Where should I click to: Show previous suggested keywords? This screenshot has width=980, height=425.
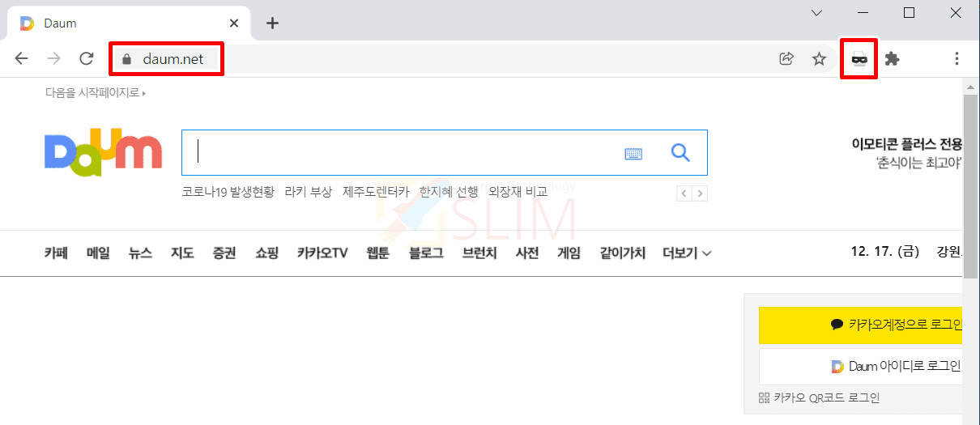(684, 193)
